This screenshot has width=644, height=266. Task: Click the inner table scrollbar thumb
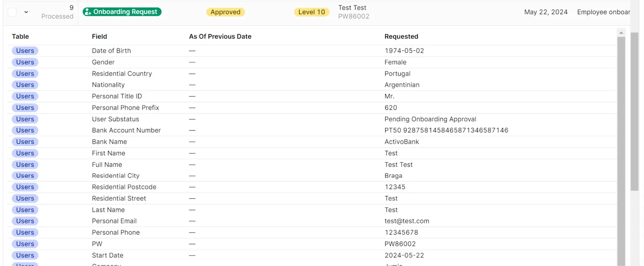click(621, 151)
